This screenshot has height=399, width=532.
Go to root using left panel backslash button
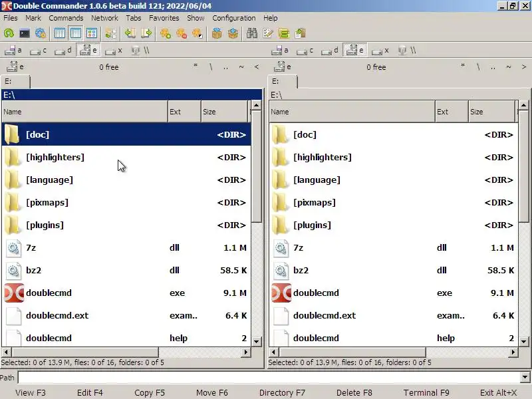[211, 66]
